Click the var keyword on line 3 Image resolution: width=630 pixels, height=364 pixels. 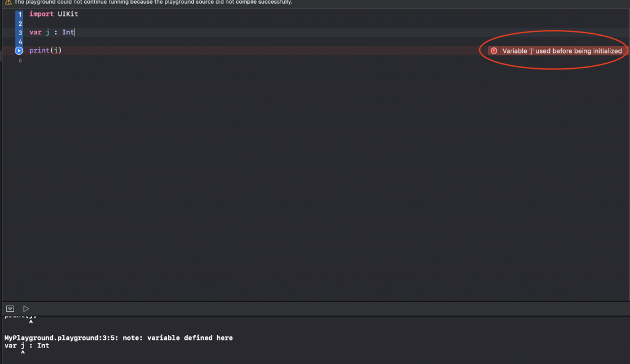point(35,32)
